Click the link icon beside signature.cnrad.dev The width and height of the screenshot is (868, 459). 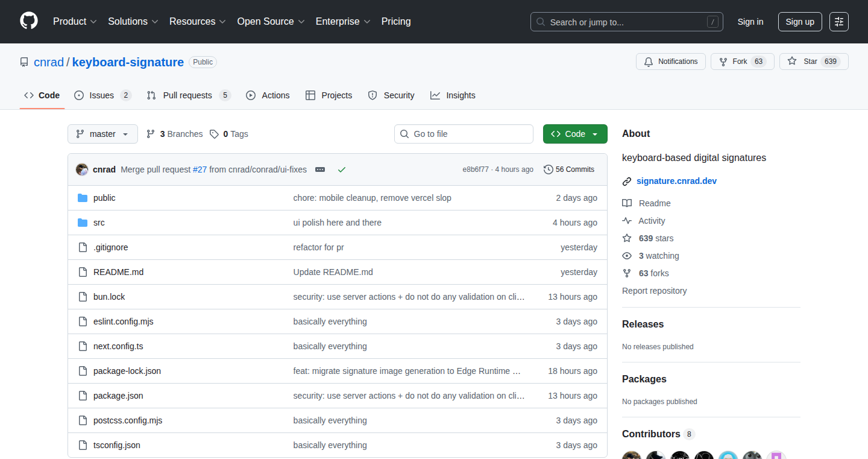tap(627, 181)
